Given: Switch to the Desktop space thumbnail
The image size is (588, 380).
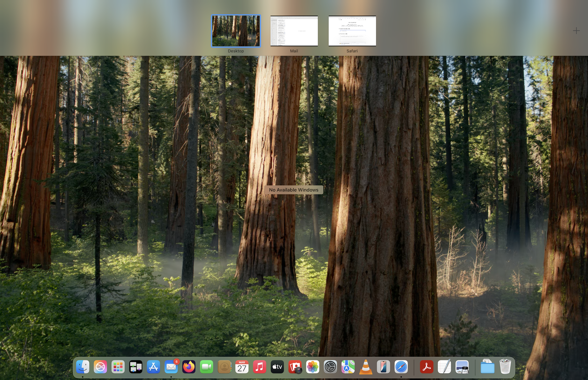Looking at the screenshot, I should point(236,31).
